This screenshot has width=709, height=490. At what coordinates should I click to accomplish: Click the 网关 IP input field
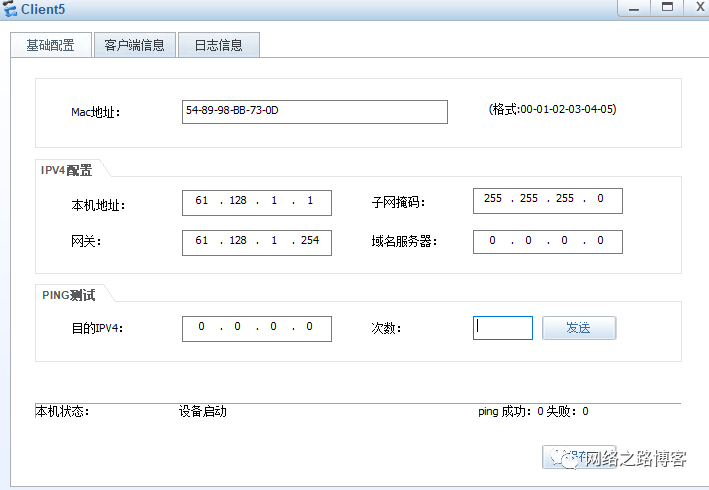pos(257,243)
